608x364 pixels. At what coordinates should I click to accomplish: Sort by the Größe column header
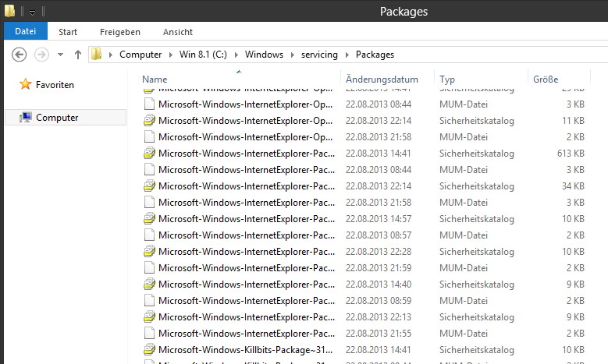(546, 80)
